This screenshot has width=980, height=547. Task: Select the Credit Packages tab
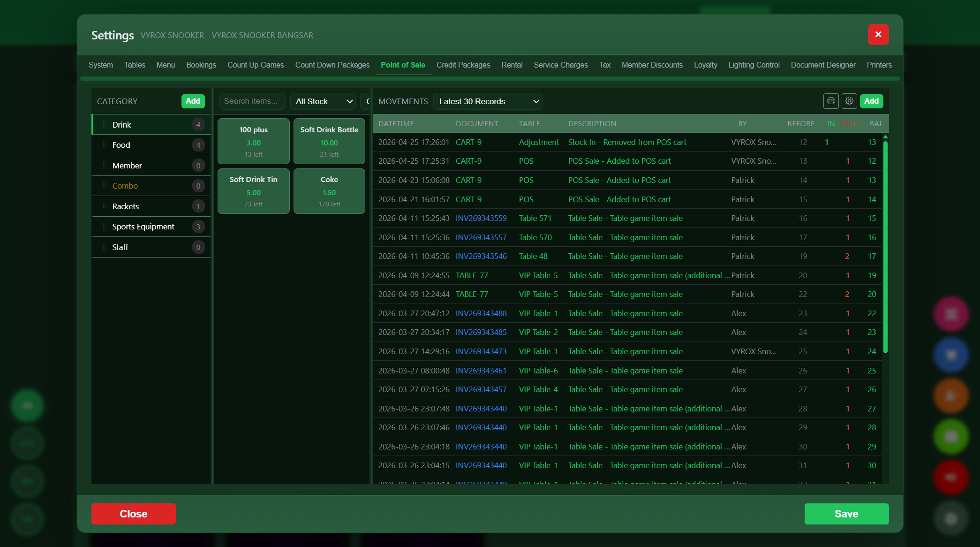[x=463, y=65]
